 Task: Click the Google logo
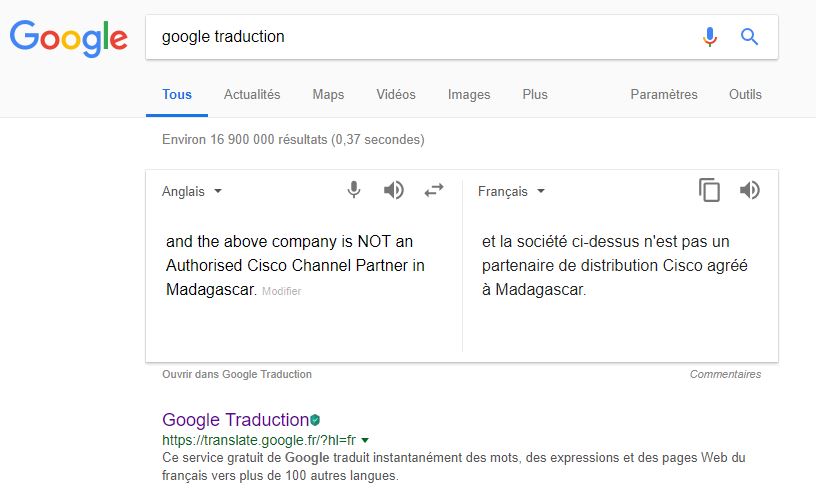[68, 38]
